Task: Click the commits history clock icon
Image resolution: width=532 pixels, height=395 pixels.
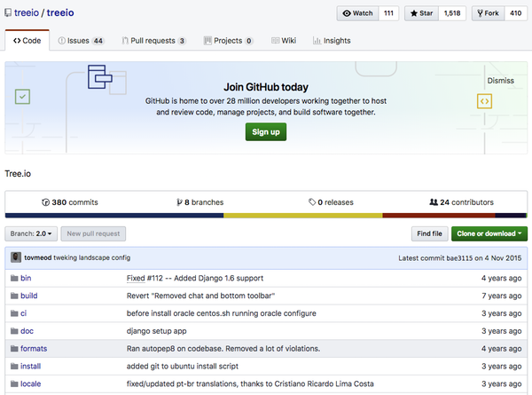Action: (45, 202)
